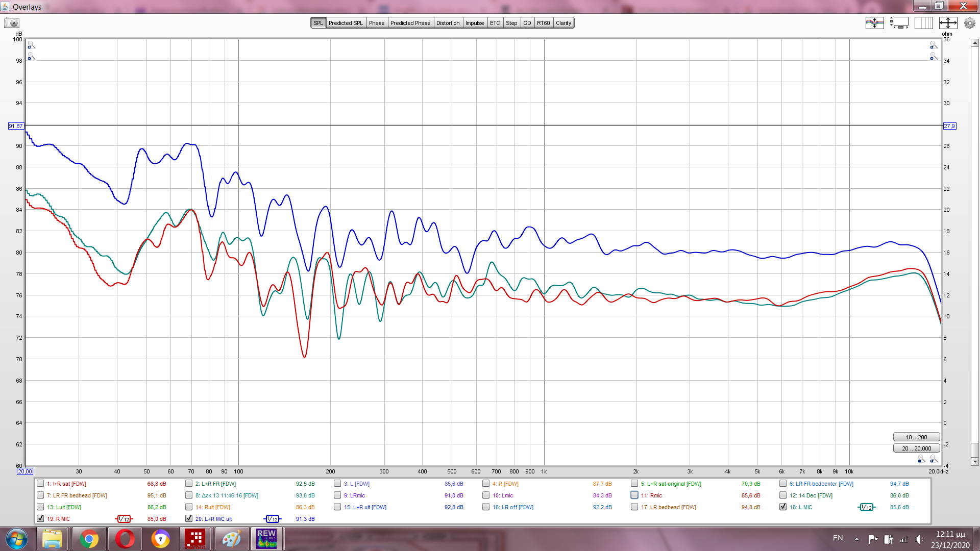The image size is (980, 551).
Task: Enable trace 6: LR FR bedcenter [FDW]
Action: 783,483
